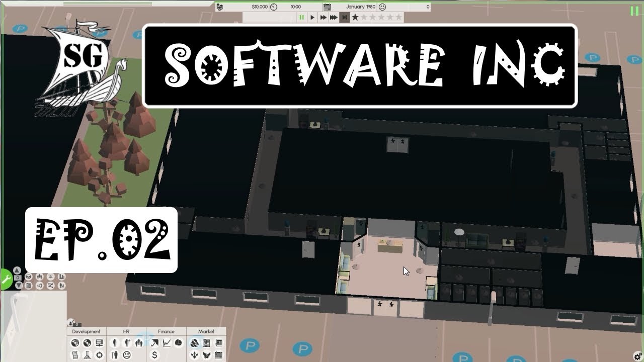644x362 pixels.
Task: Click the office building icon under Market
Action: click(x=206, y=343)
